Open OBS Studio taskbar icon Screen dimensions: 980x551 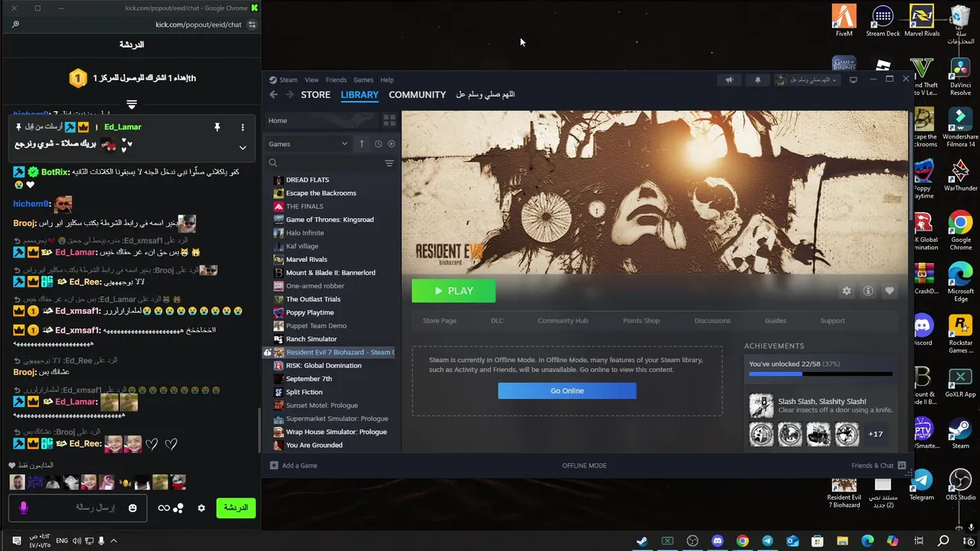[693, 541]
